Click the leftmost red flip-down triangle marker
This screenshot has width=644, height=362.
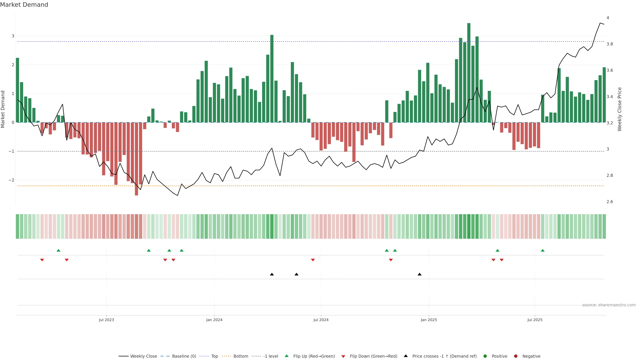42,260
